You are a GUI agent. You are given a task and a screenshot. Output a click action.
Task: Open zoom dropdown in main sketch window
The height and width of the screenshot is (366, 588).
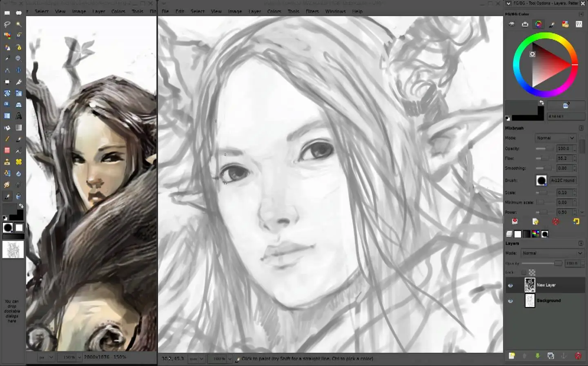(230, 359)
